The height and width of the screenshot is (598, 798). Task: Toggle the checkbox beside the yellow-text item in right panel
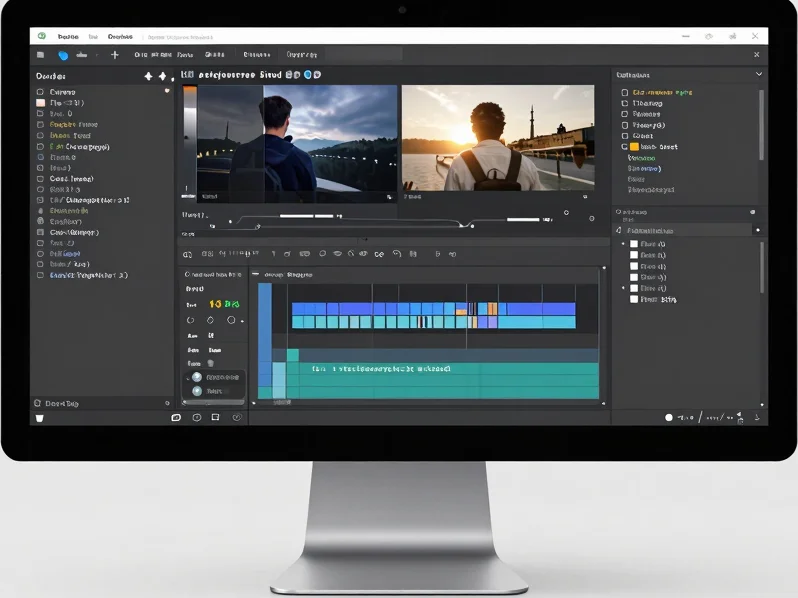pos(624,93)
